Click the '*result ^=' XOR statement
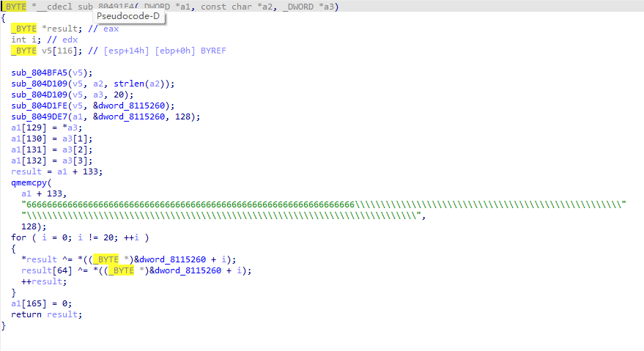Image resolution: width=644 pixels, height=351 pixels. pyautogui.click(x=128, y=259)
